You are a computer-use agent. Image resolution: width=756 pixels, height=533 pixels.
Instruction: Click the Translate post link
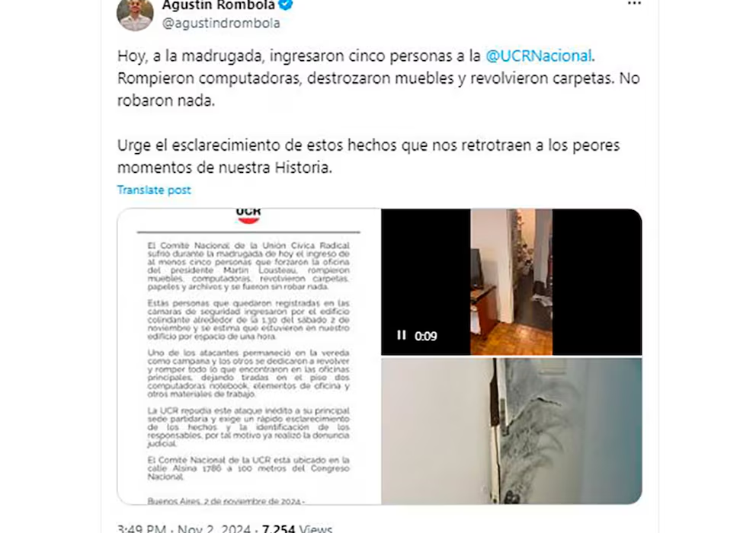pos(154,190)
